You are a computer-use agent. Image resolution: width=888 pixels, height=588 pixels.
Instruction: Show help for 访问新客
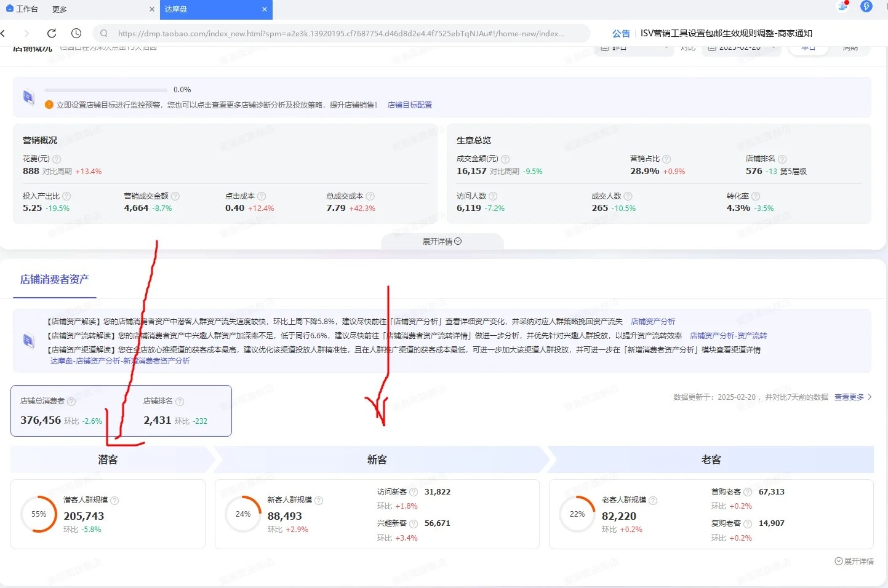[x=414, y=492]
